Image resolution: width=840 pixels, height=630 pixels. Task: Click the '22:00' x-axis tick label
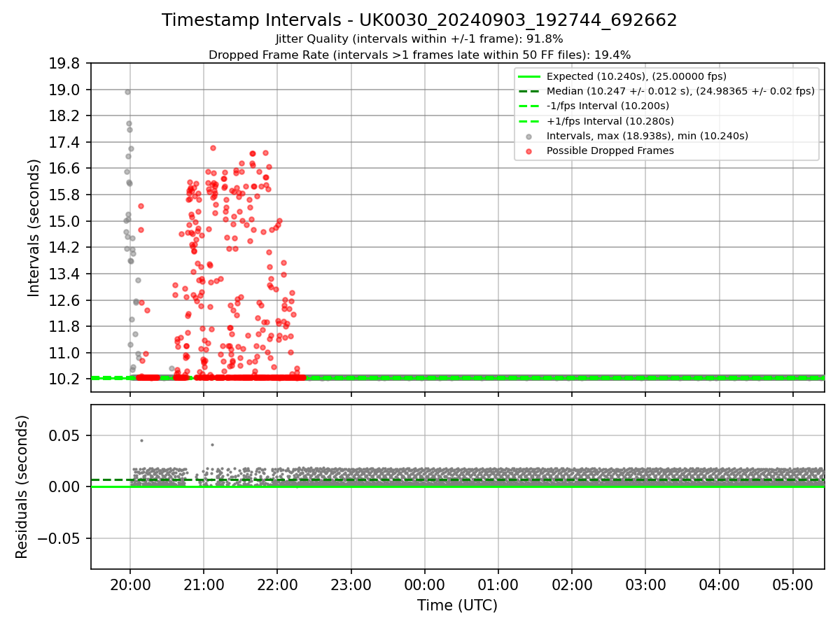(277, 585)
